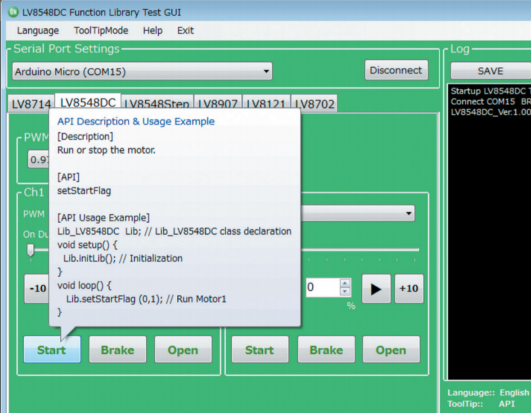Click the Ch1 Start button
Image resolution: width=531 pixels, height=413 pixels.
[x=52, y=350]
